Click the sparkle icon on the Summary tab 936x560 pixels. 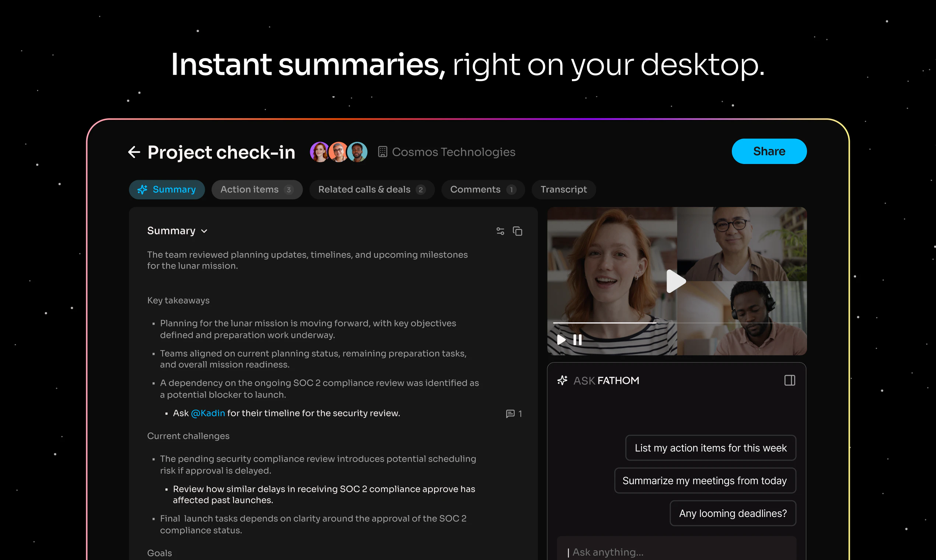pos(143,189)
